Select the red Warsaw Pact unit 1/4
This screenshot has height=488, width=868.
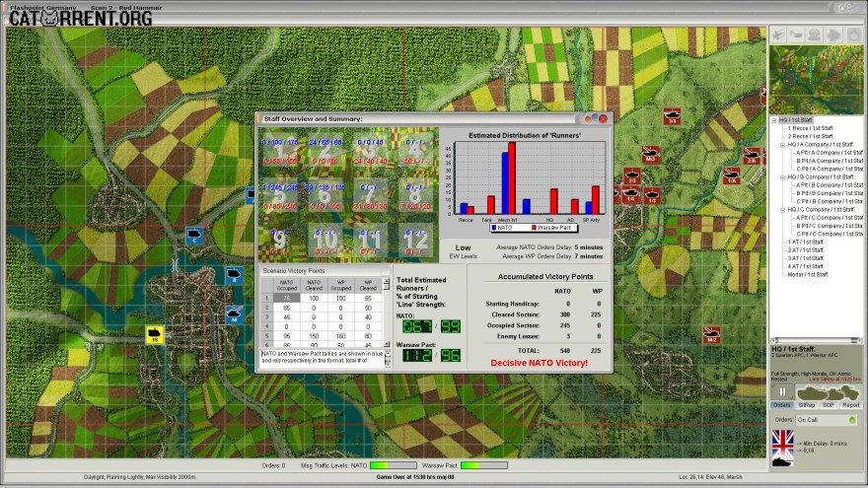(630, 195)
